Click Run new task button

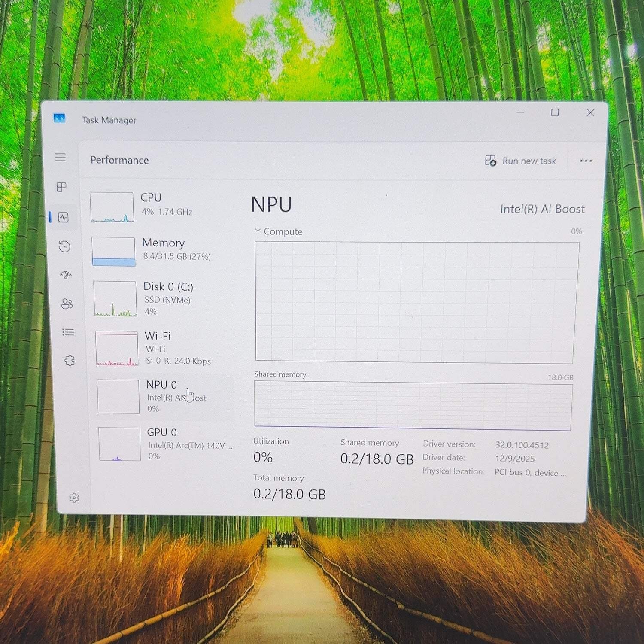point(520,161)
